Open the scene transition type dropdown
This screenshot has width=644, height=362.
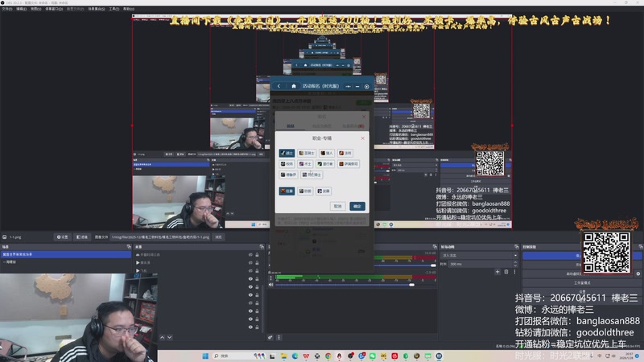479,255
